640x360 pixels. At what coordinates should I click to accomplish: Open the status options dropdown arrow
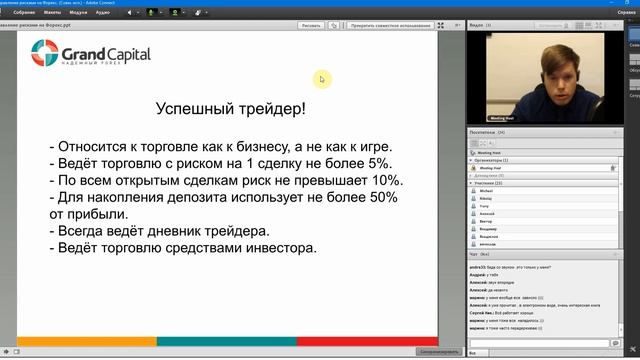[207, 13]
